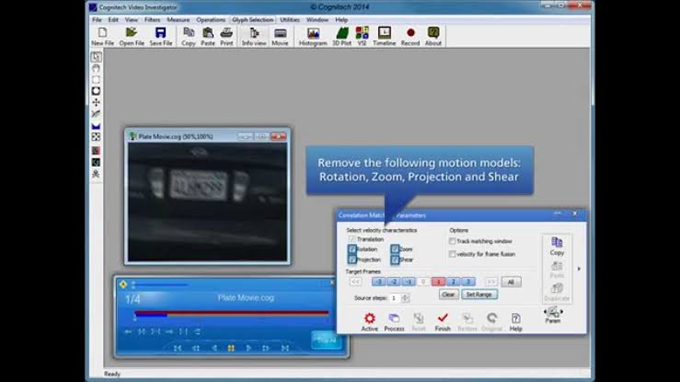Jump to first frame in movie player
This screenshot has height=382, width=680.
point(177,348)
